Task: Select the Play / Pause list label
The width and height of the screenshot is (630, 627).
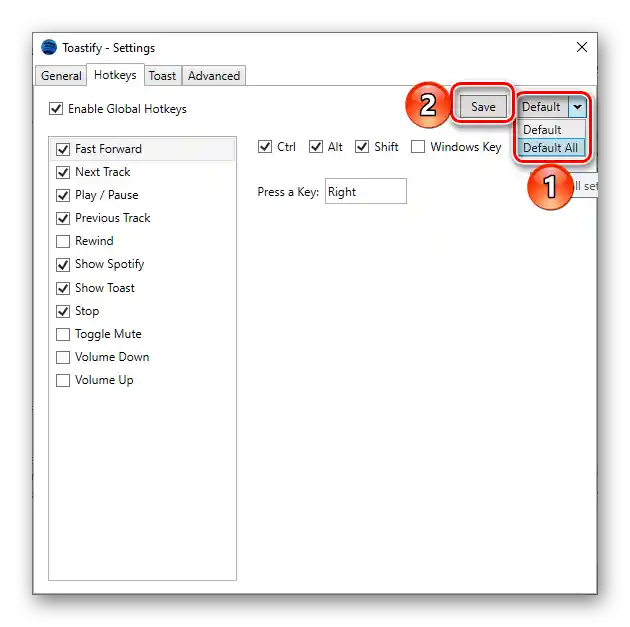Action: (x=106, y=195)
